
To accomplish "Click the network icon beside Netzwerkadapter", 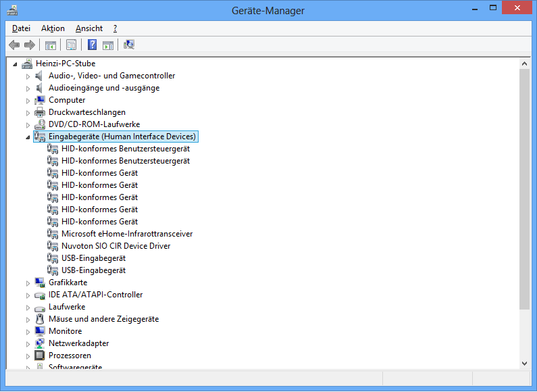I will pyautogui.click(x=40, y=343).
